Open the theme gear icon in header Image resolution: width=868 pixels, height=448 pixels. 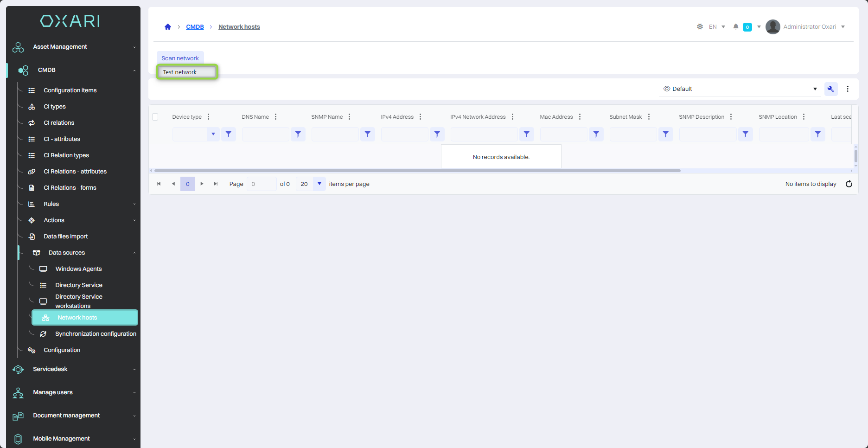coord(700,27)
